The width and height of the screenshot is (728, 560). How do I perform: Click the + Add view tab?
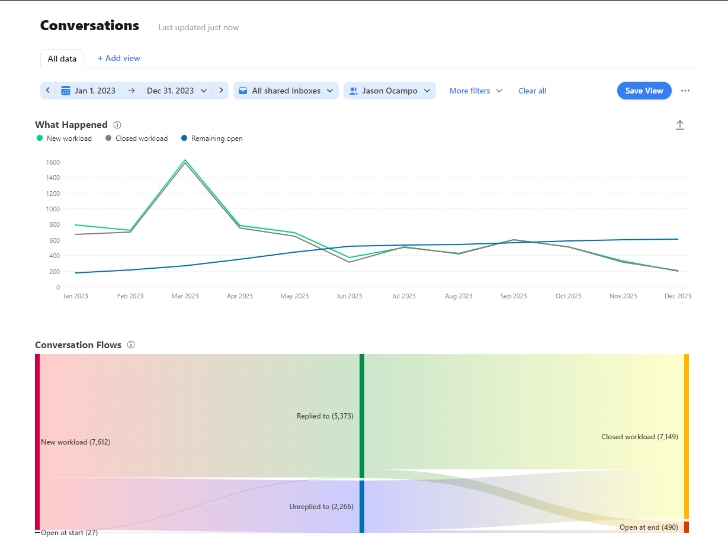click(119, 58)
